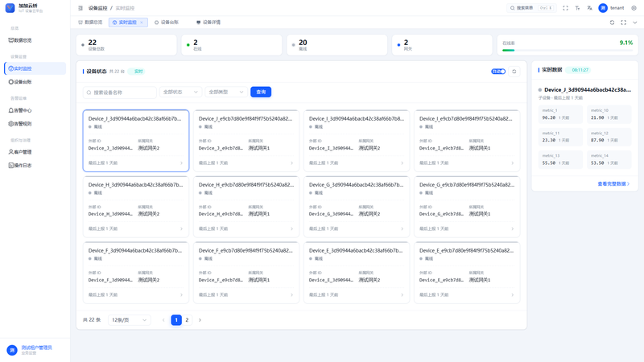Image resolution: width=644 pixels, height=362 pixels.
Task: Open the 查看完整数据 link
Action: 613,184
